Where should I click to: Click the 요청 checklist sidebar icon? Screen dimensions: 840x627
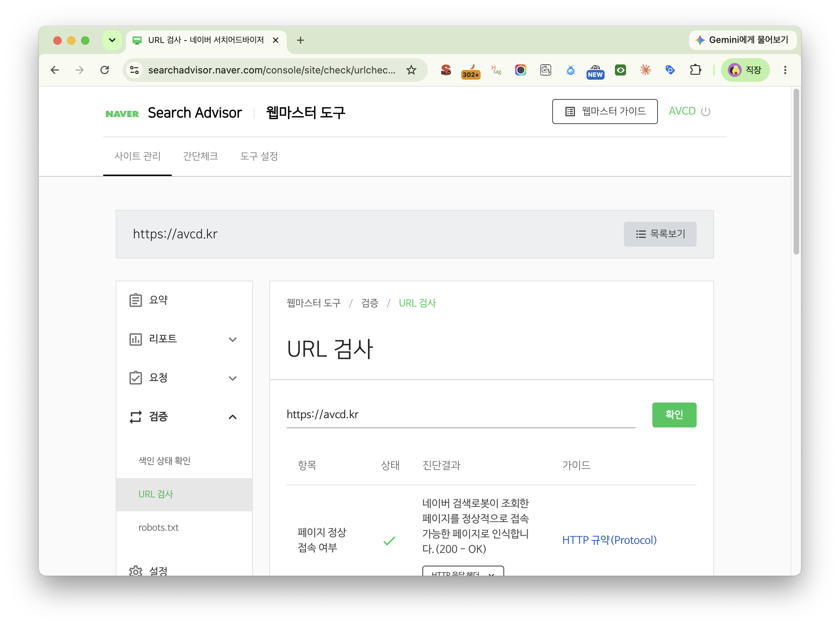[135, 378]
